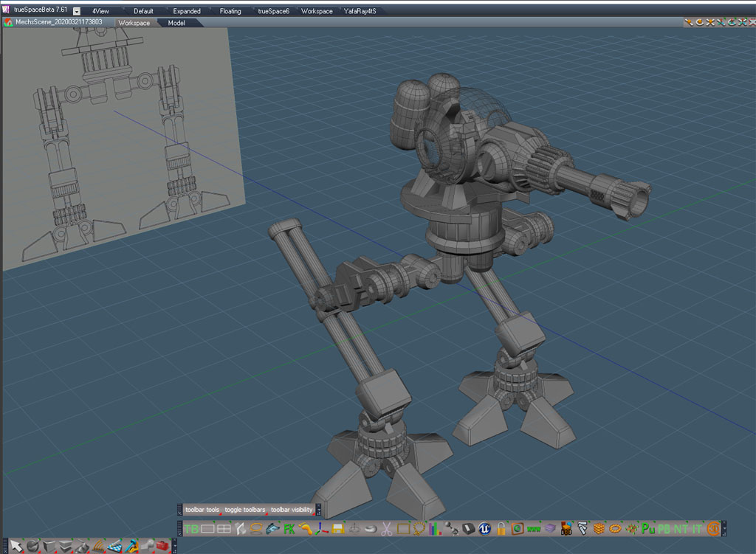Click the green www icon

[x=534, y=529]
